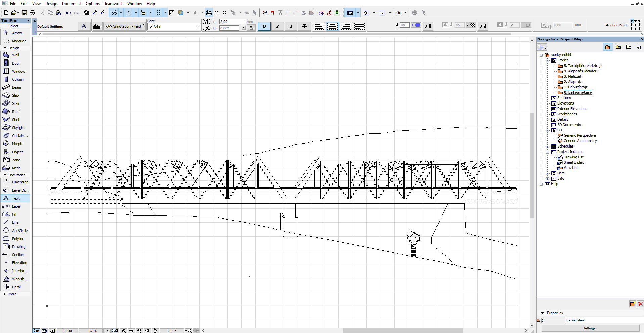Select the Shell tool
The width and height of the screenshot is (644, 333).
pyautogui.click(x=15, y=120)
